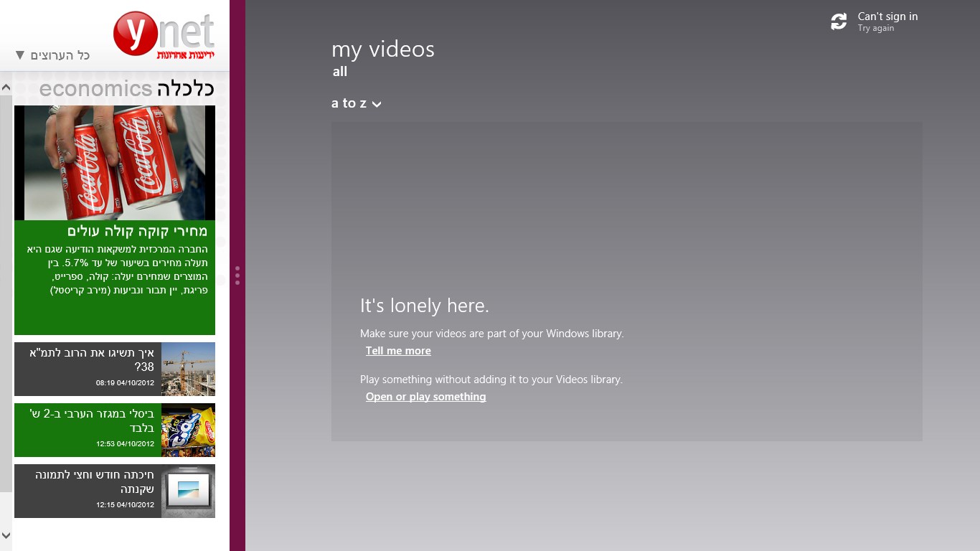The image size is (980, 551).
Task: Open the 08:19 article about תמ"א 38
Action: 92,359
